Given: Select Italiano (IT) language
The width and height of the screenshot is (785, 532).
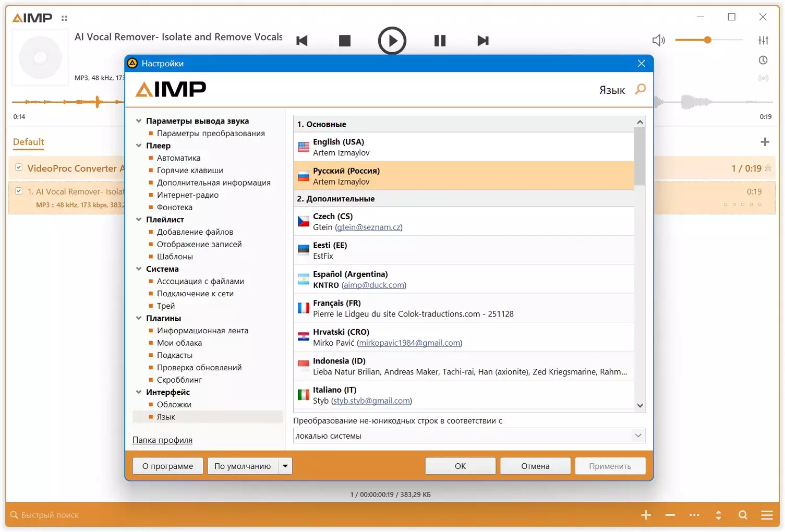Looking at the screenshot, I should tap(464, 395).
